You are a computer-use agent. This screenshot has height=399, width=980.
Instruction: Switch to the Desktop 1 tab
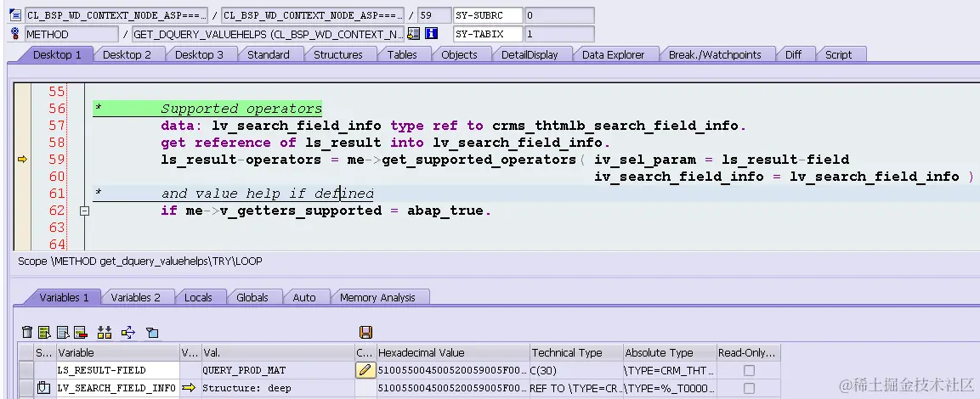[57, 55]
